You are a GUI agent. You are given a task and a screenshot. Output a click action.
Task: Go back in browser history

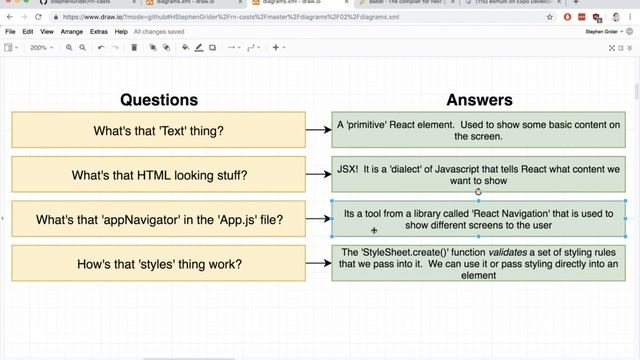click(10, 17)
